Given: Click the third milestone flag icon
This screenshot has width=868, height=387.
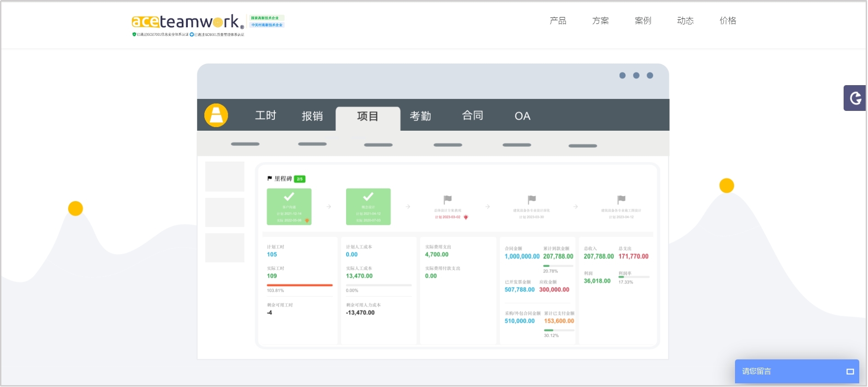Looking at the screenshot, I should [x=447, y=199].
